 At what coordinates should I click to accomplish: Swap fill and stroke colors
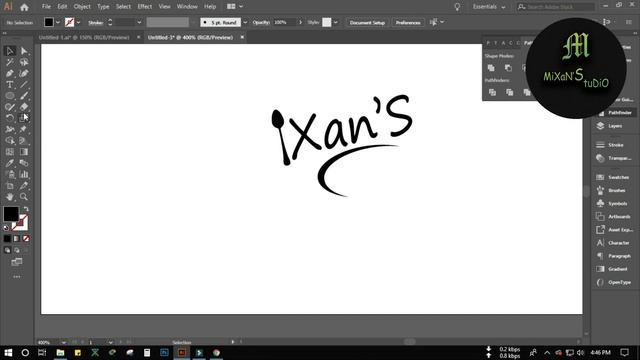click(x=26, y=209)
